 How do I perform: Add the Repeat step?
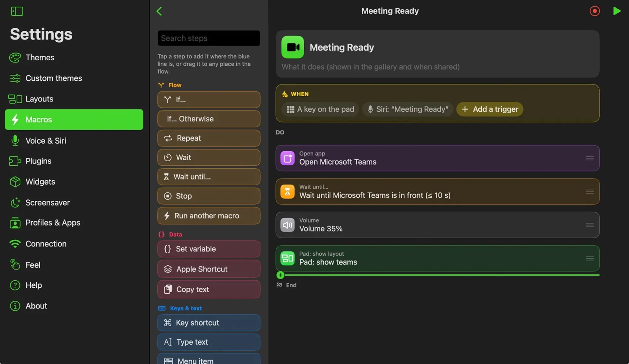pos(209,138)
